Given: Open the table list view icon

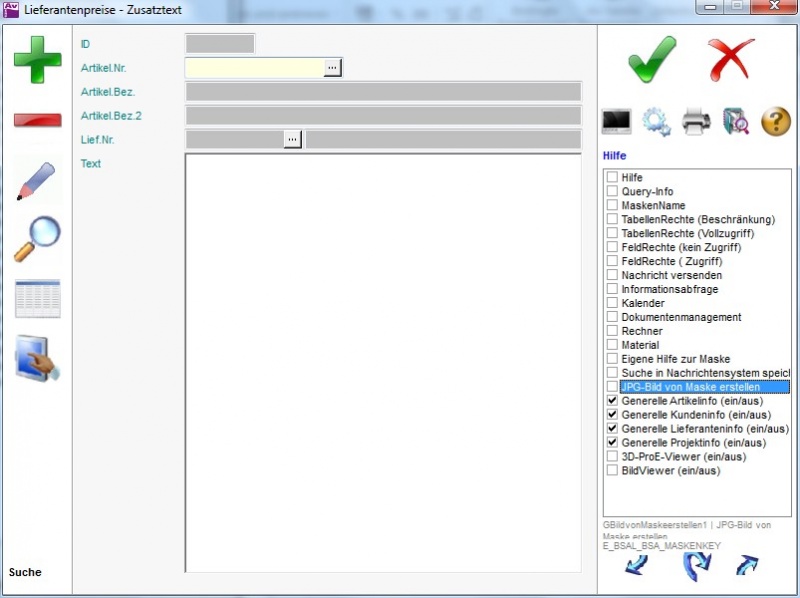Looking at the screenshot, I should pos(37,299).
